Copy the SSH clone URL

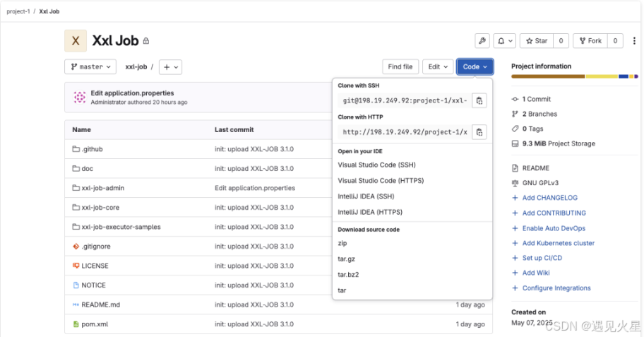tap(479, 101)
